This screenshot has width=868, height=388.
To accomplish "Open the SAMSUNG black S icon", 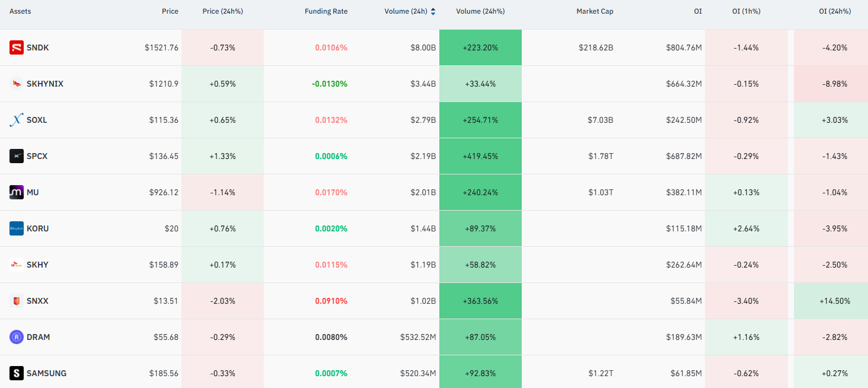I will tap(17, 373).
